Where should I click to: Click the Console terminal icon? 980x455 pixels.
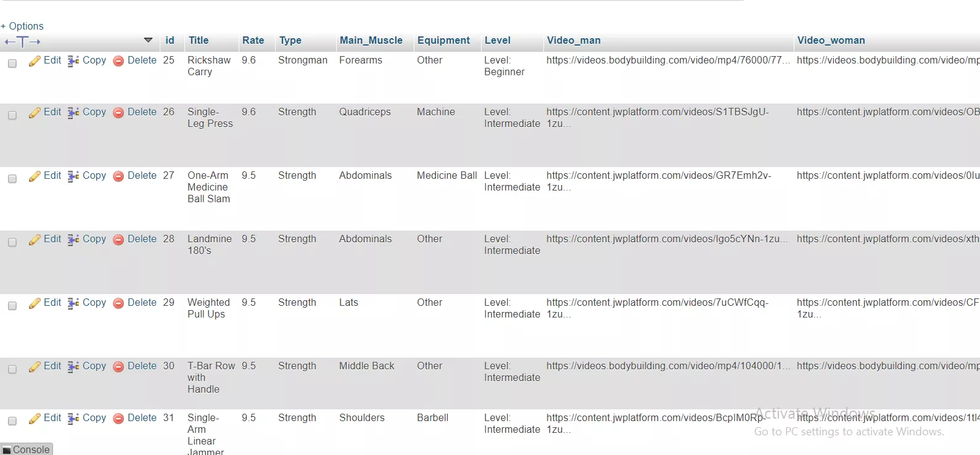point(7,450)
